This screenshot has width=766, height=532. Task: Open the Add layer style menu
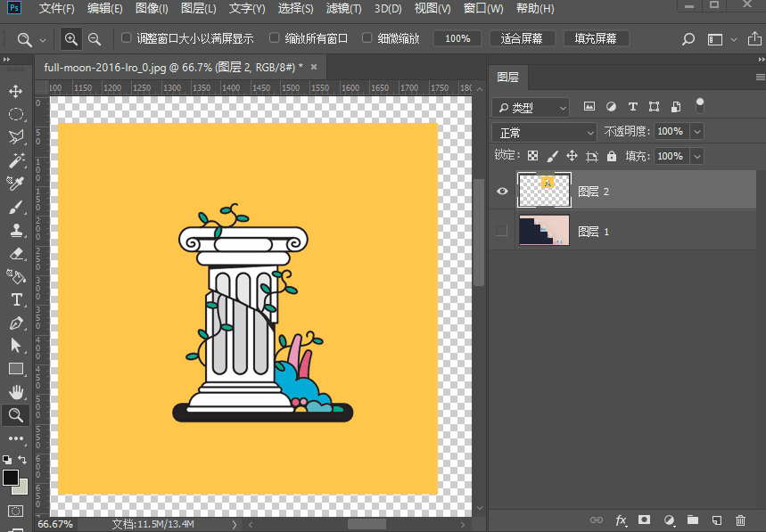point(621,520)
